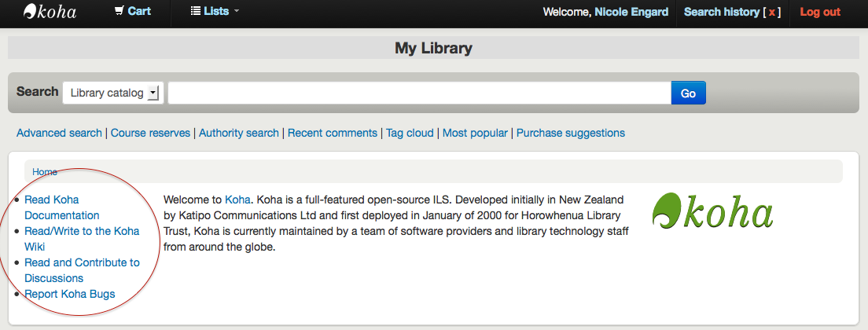View Search history

click(722, 12)
